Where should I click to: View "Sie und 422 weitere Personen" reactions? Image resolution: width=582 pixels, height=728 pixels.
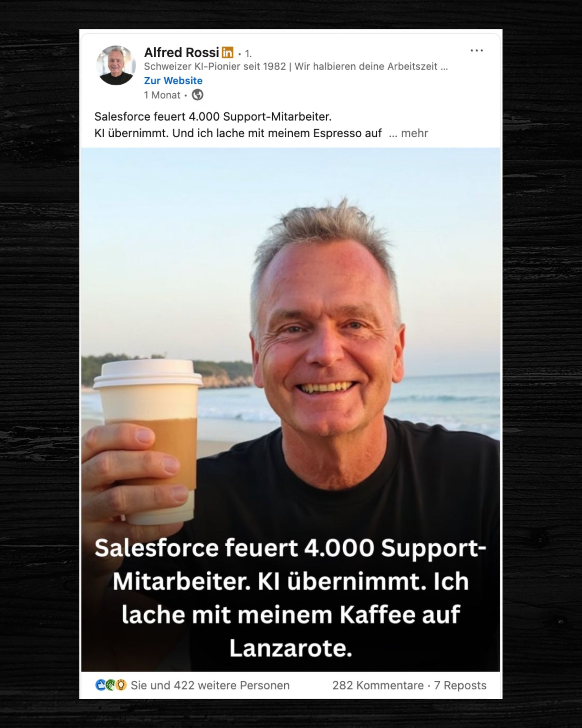click(x=210, y=686)
